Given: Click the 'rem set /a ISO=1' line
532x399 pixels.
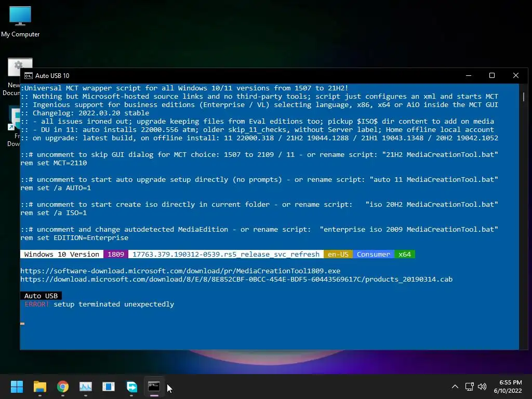Looking at the screenshot, I should tap(54, 213).
